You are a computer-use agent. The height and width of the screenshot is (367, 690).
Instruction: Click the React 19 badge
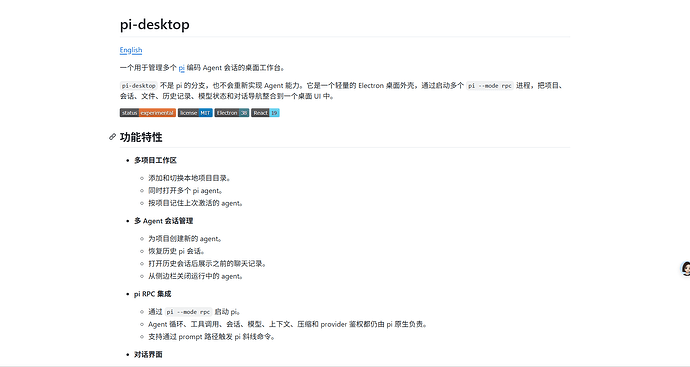[x=265, y=113]
